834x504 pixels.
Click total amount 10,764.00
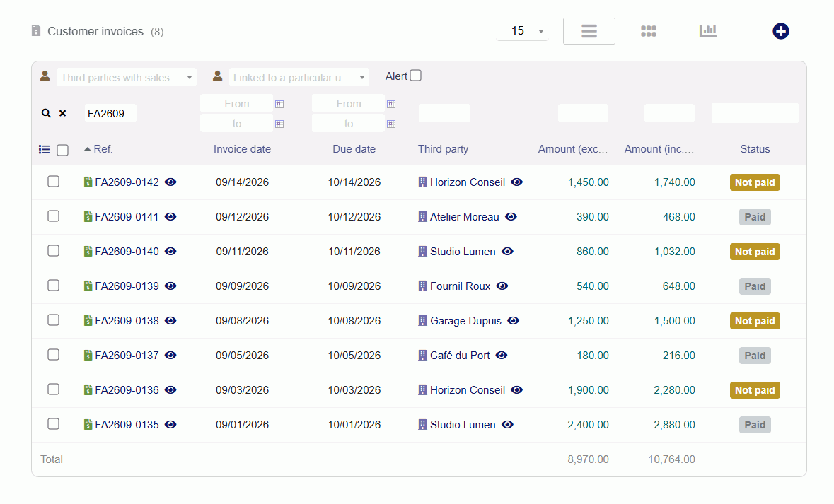(671, 459)
